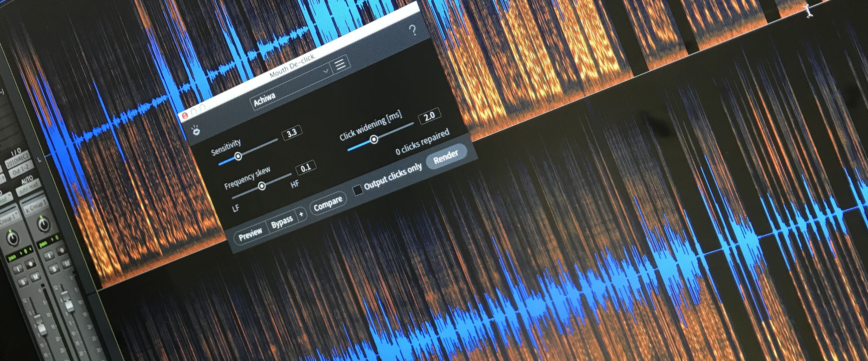
Task: Click the a: Group 1 selector
Action: point(36,207)
